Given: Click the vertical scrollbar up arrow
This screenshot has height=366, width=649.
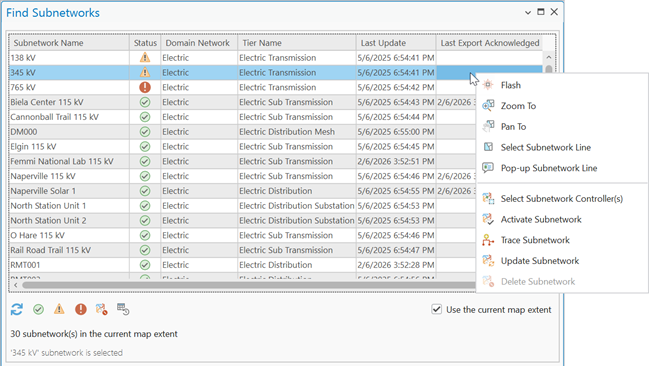Looking at the screenshot, I should coord(548,57).
